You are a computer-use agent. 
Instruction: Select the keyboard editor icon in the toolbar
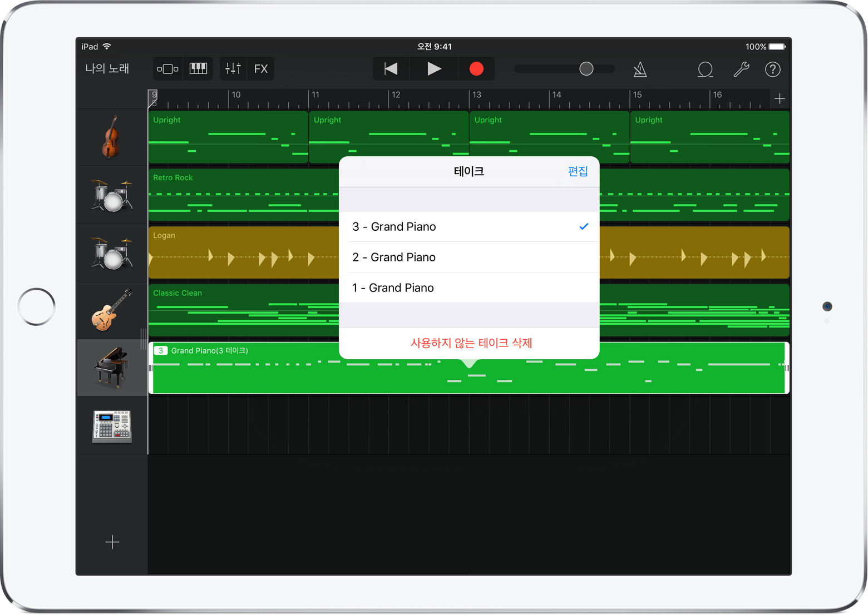198,68
